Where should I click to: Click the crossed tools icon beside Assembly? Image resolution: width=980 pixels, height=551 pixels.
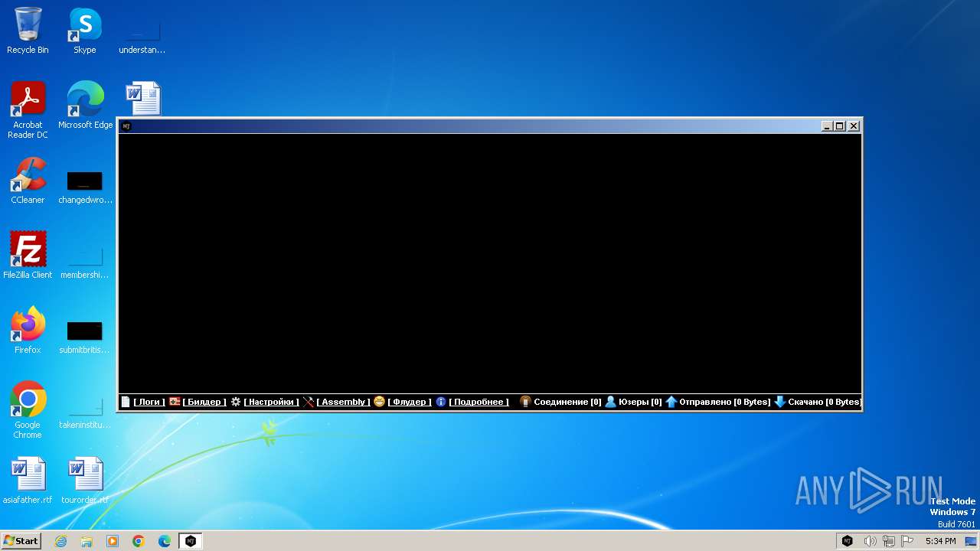pyautogui.click(x=309, y=402)
